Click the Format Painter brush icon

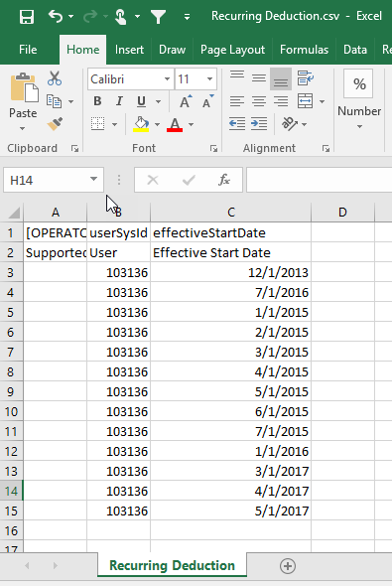(x=55, y=124)
